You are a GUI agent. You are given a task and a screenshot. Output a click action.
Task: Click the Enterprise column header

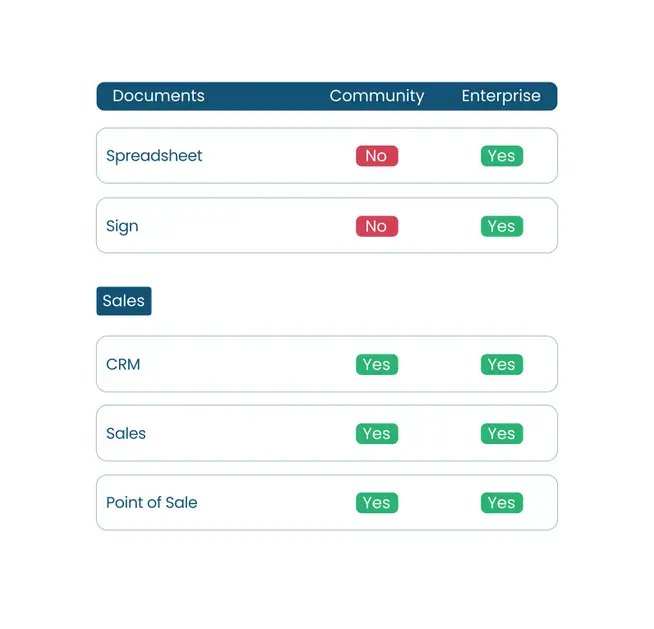[500, 96]
